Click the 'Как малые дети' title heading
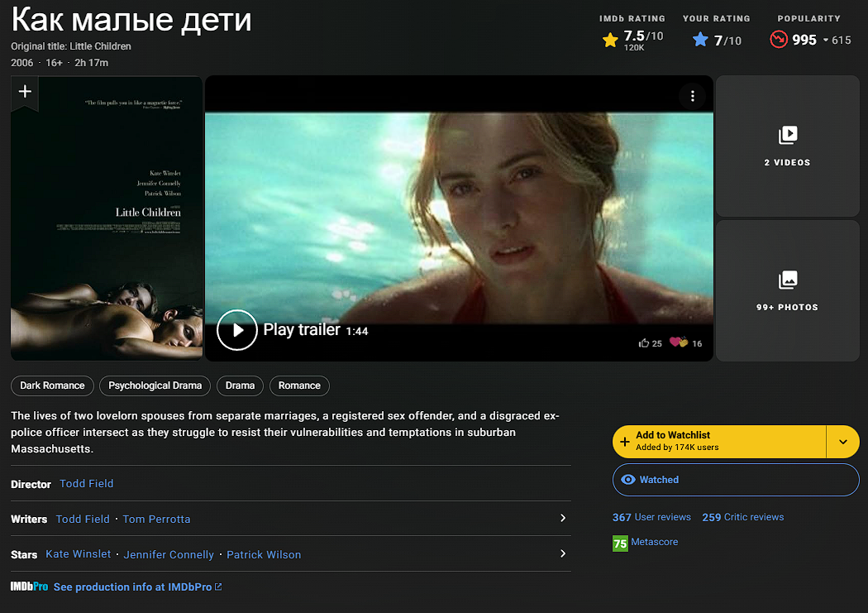 pyautogui.click(x=131, y=19)
